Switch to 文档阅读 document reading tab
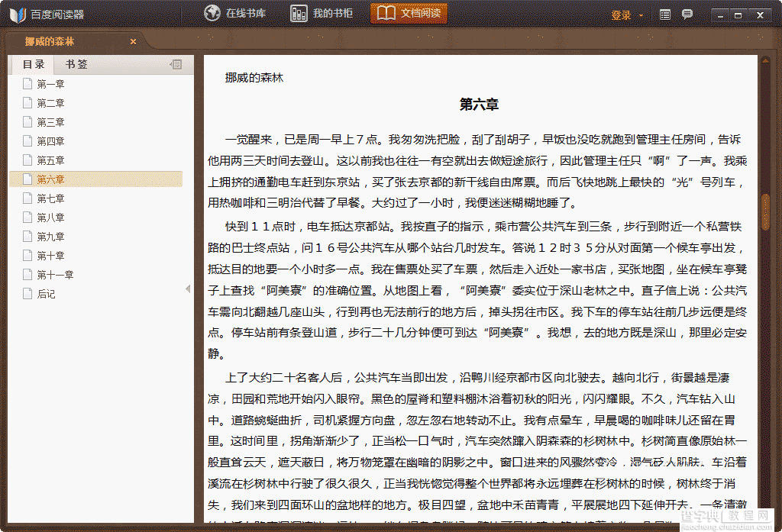The width and height of the screenshot is (782, 532). 409,13
